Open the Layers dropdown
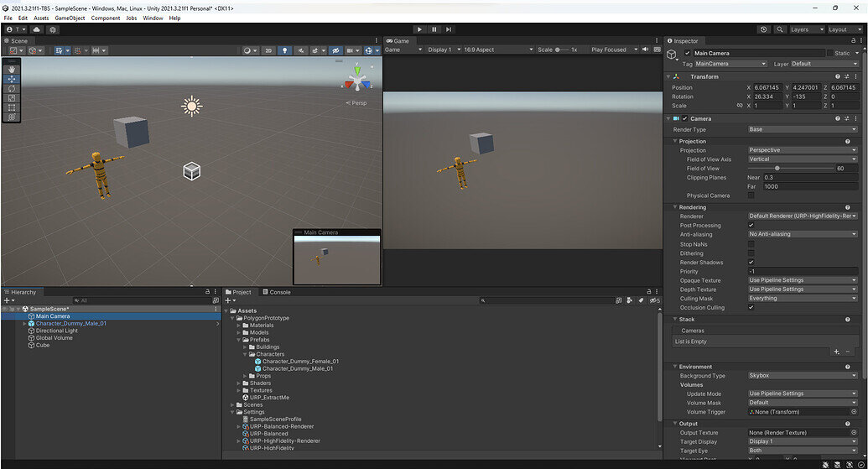This screenshot has height=469, width=868. click(807, 29)
